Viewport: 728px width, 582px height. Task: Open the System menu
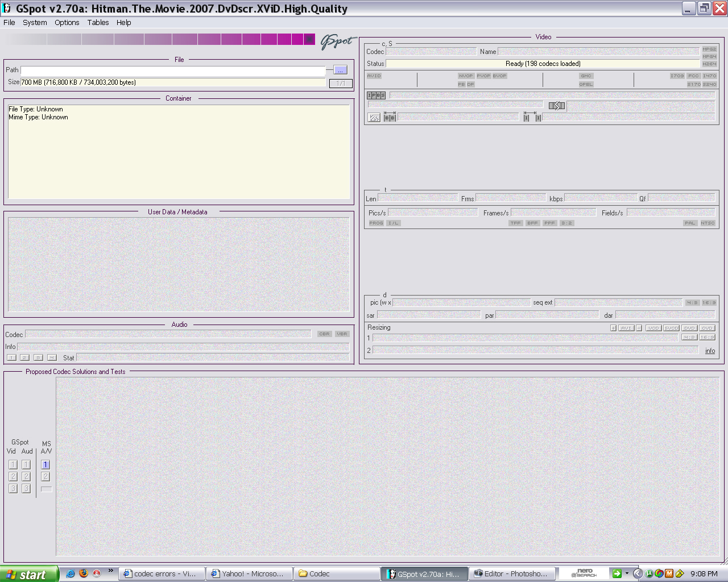coord(35,23)
